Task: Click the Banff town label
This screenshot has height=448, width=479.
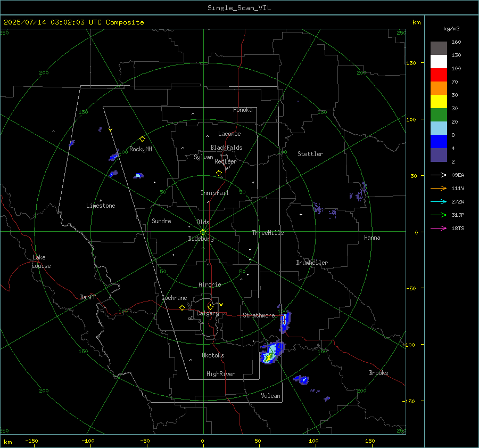Action: (x=88, y=297)
